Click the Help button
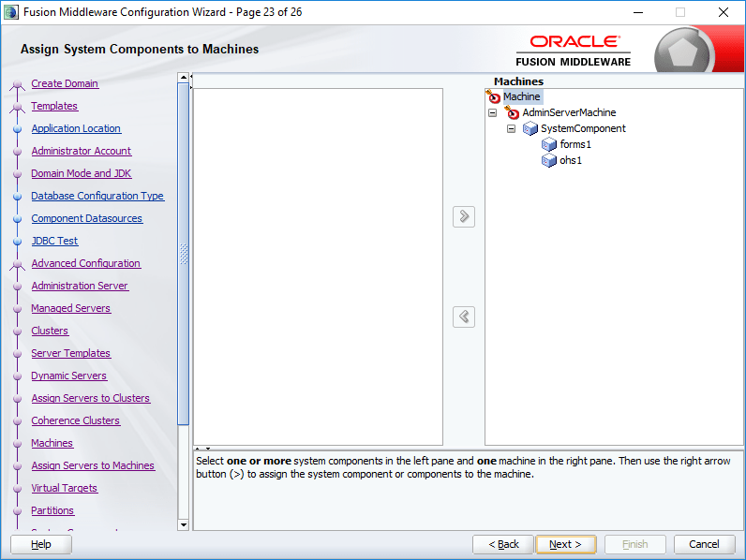 click(x=41, y=544)
